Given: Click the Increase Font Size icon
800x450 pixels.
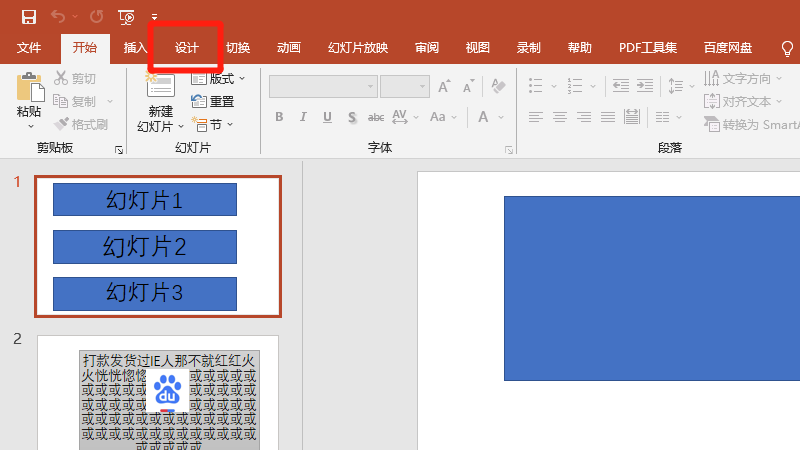Looking at the screenshot, I should pyautogui.click(x=443, y=87).
